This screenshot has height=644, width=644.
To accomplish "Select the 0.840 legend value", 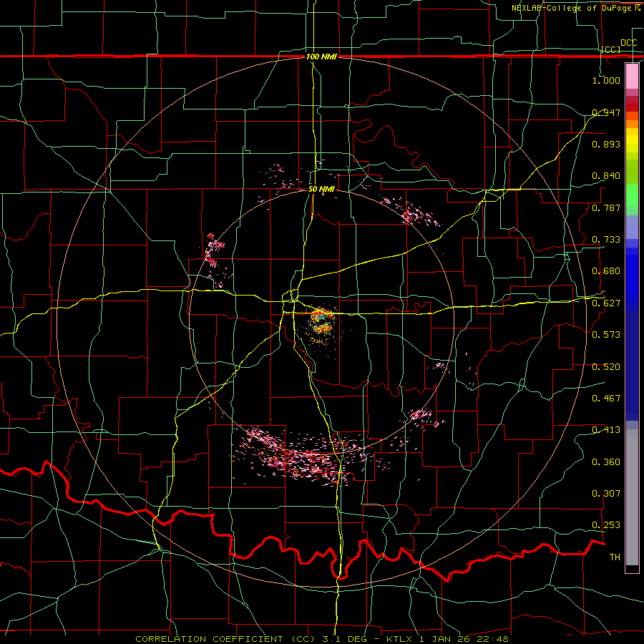I will tap(606, 176).
